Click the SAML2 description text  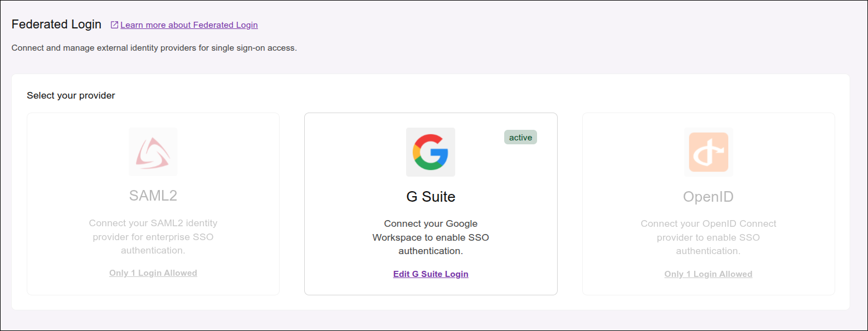coord(153,236)
